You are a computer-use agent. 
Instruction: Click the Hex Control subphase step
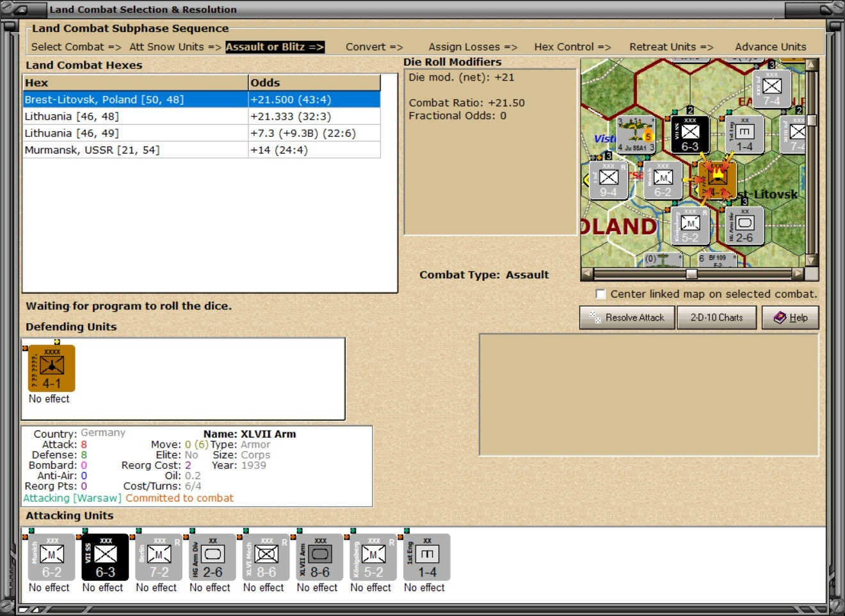pyautogui.click(x=573, y=47)
